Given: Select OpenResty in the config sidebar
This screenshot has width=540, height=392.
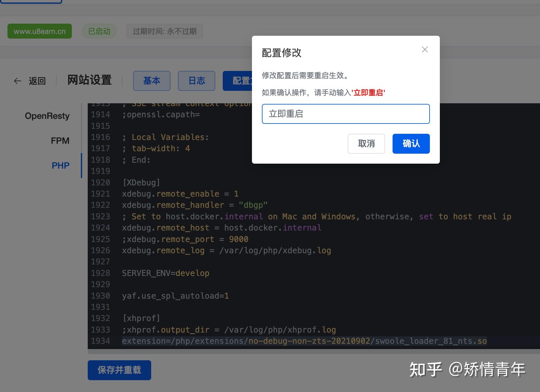Looking at the screenshot, I should tap(47, 116).
